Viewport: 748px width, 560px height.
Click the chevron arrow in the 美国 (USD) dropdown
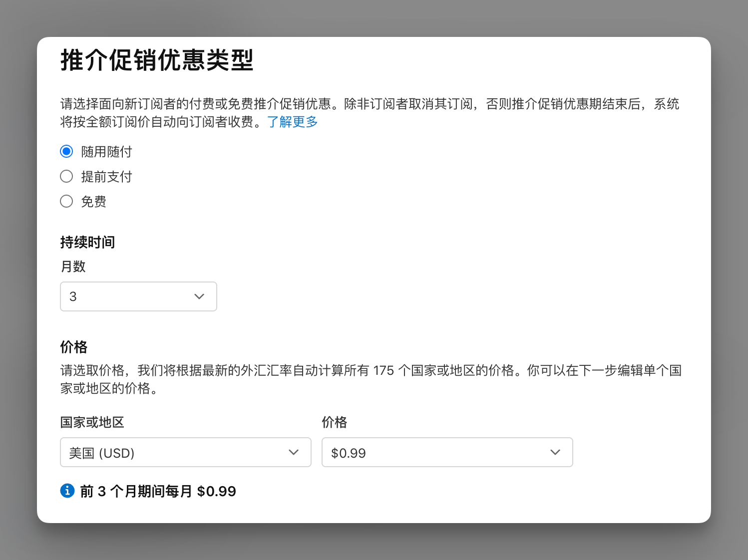294,452
